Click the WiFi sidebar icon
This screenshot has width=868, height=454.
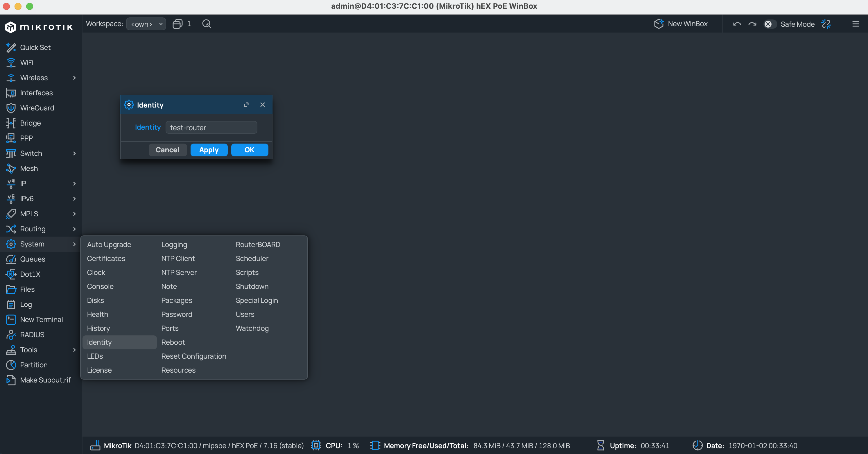tap(11, 63)
